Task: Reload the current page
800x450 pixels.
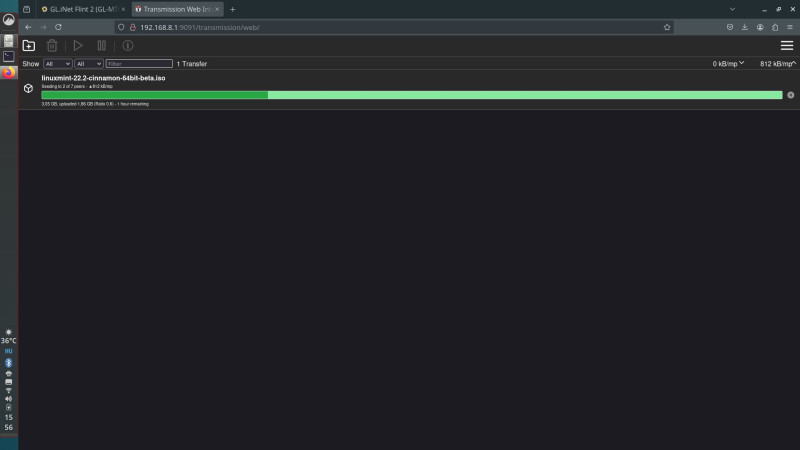Action: click(x=58, y=28)
